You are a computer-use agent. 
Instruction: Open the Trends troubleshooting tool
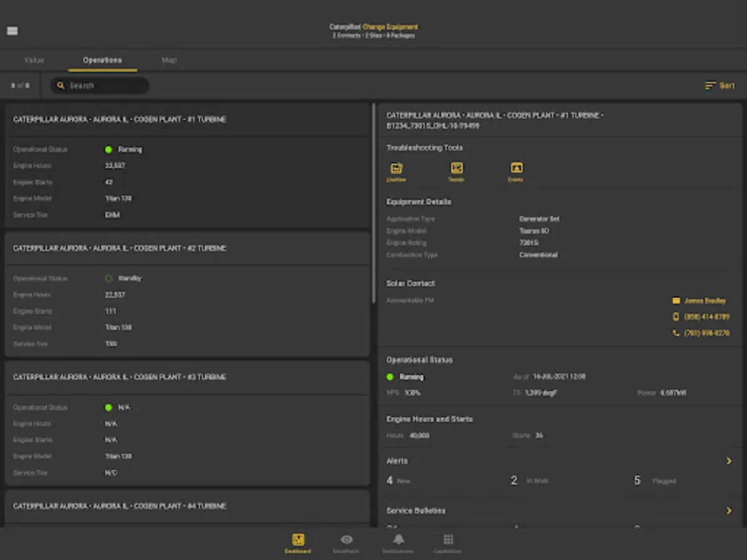pos(456,169)
